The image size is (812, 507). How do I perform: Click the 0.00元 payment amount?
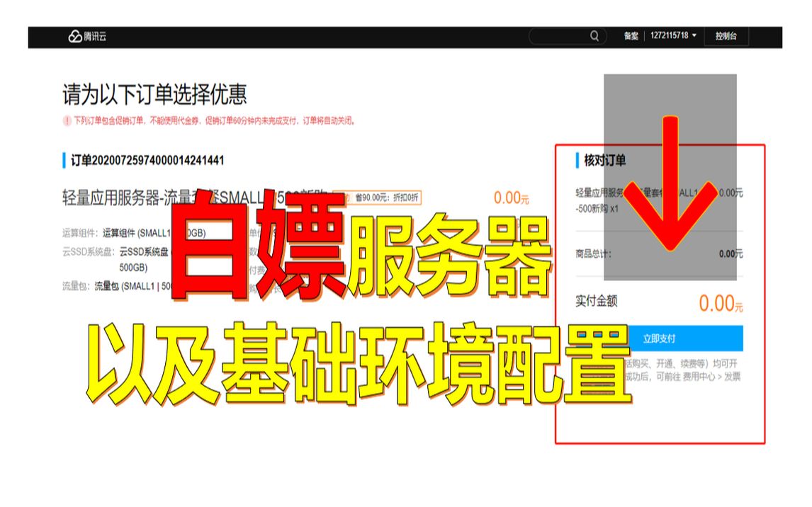tap(720, 303)
